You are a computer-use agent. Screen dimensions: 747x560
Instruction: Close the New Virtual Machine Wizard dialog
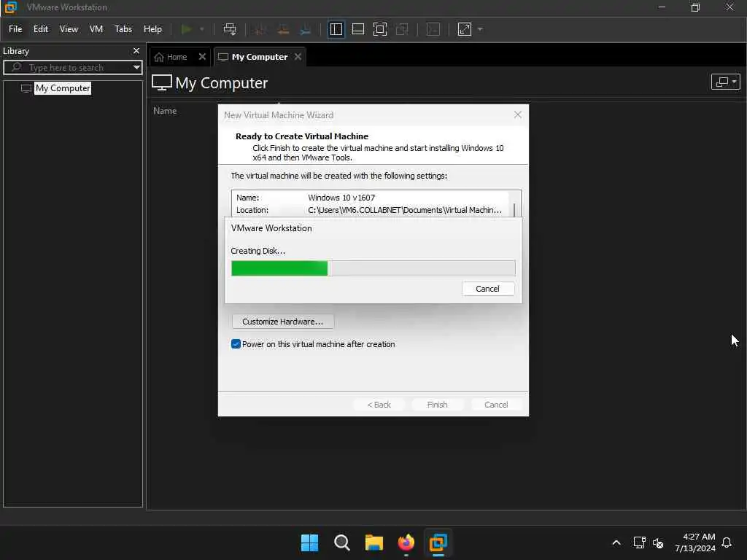coord(518,114)
